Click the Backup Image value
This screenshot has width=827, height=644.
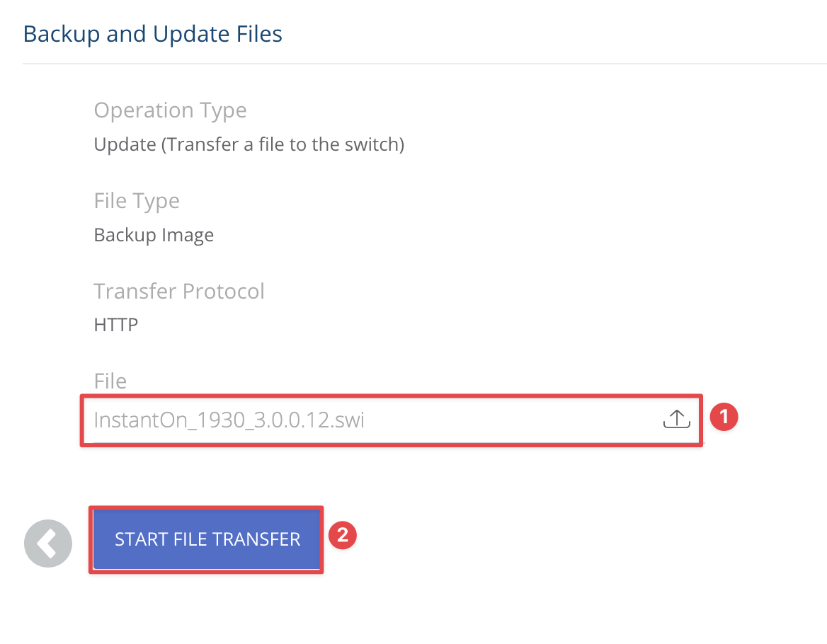154,235
